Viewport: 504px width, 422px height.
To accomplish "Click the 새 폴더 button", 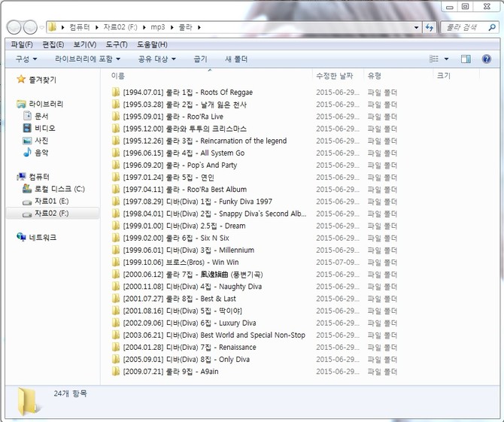I will 236,59.
